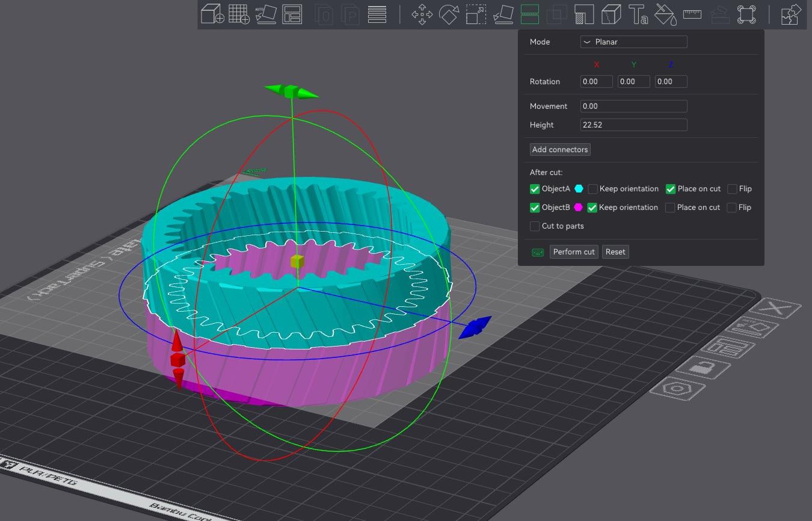Toggle the green Cut tool icon
812x521 pixels.
pos(529,14)
